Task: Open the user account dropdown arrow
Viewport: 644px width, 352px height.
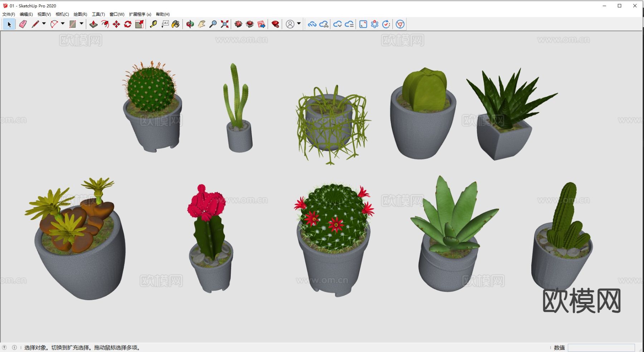Action: coord(299,24)
